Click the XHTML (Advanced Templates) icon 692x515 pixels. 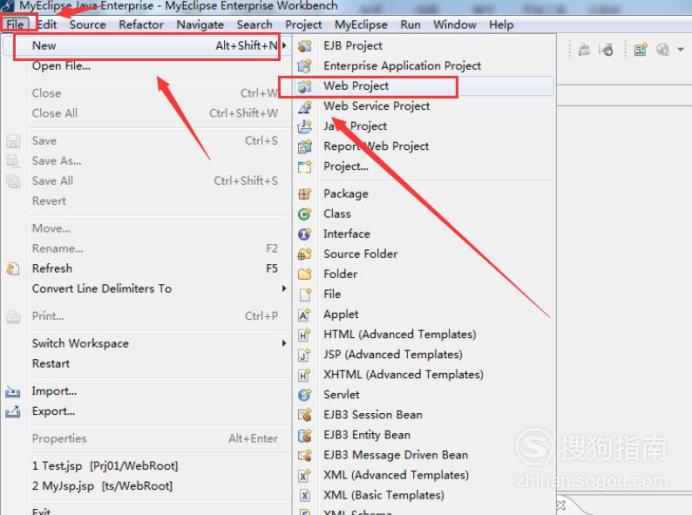(305, 375)
